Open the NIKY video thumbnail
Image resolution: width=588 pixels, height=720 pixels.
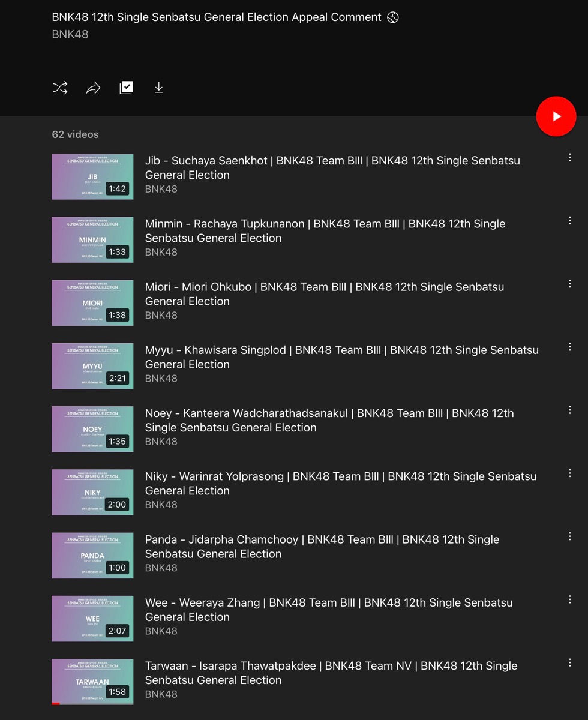pyautogui.click(x=92, y=492)
